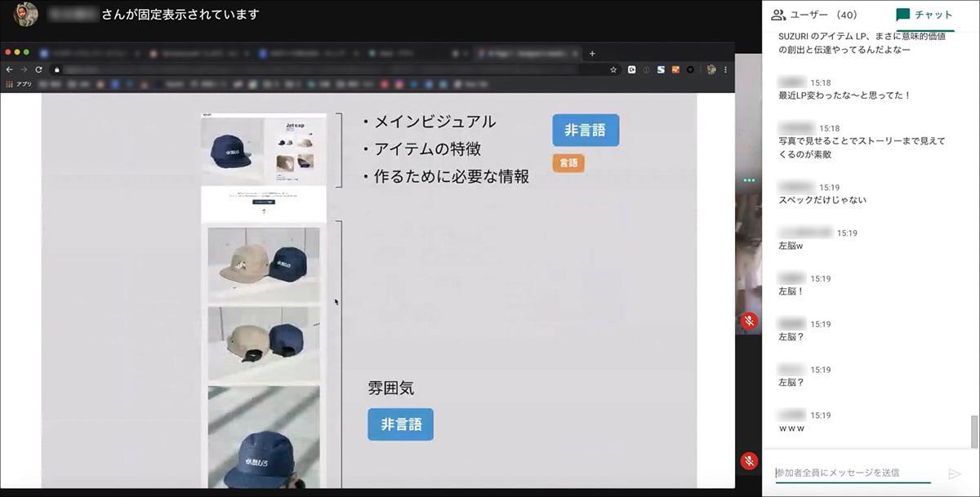Click the orange 言語 label on the slide
Screen dimensions: 980x497
pyautogui.click(x=568, y=163)
